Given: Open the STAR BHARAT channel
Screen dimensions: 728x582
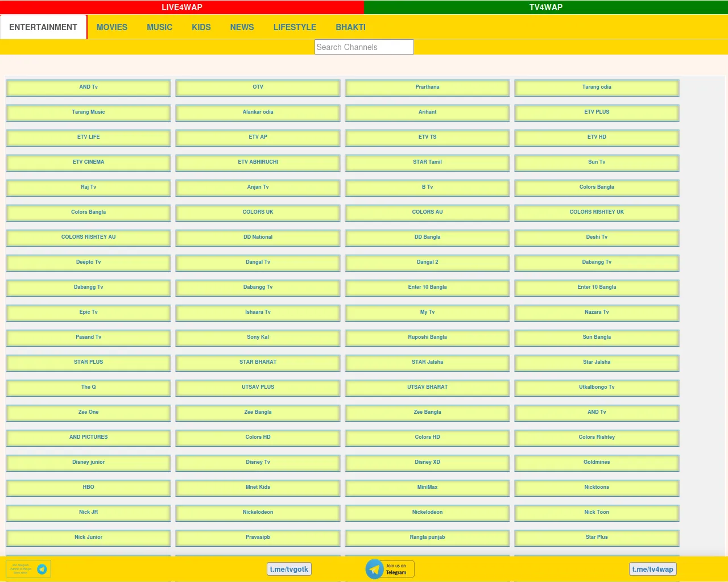Looking at the screenshot, I should (x=258, y=363).
